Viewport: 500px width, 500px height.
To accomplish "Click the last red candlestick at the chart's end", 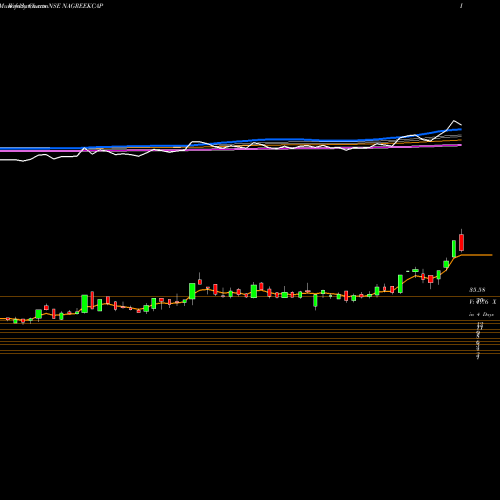I will [x=461, y=242].
